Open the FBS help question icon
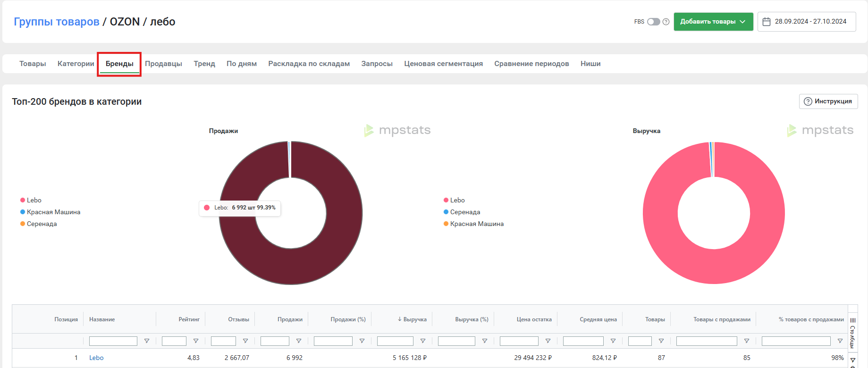This screenshot has width=868, height=368. 666,22
